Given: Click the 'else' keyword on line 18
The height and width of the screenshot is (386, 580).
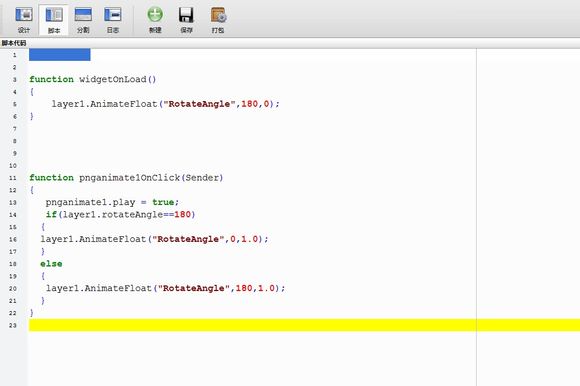Looking at the screenshot, I should [x=51, y=264].
